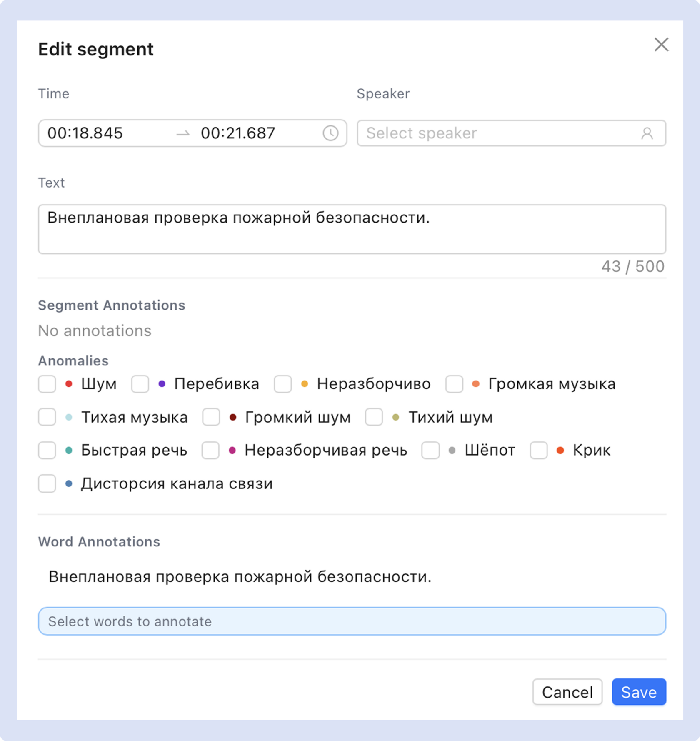
Task: Toggle the Неразборчиво checkbox
Action: [283, 384]
